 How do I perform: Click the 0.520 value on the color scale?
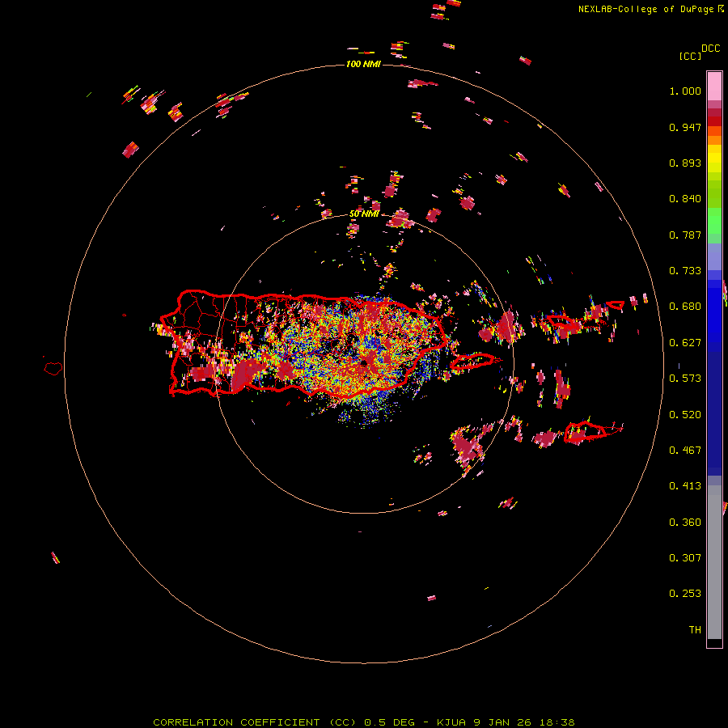(685, 415)
